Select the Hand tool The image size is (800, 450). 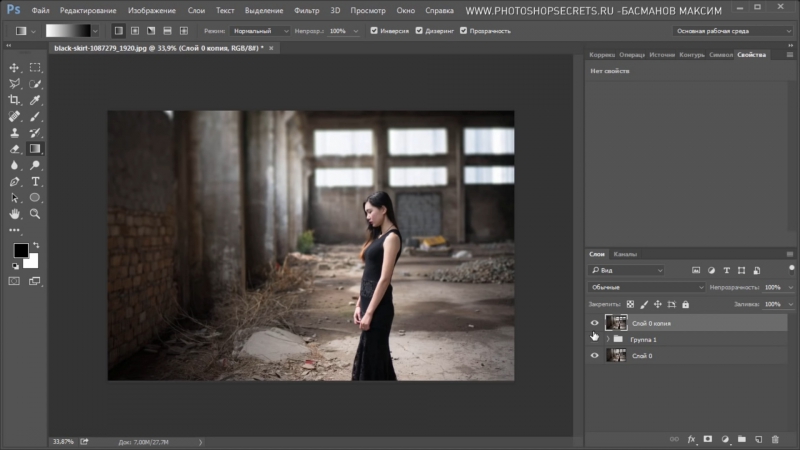(x=14, y=214)
